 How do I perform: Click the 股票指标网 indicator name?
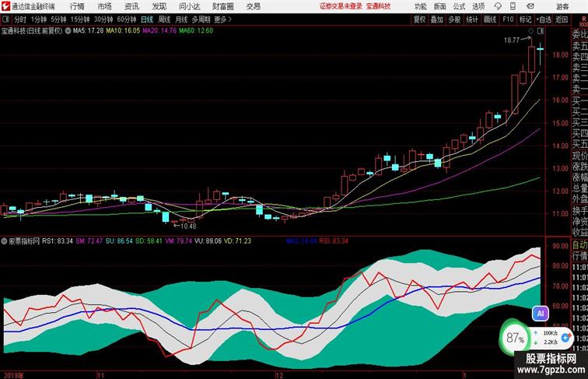point(24,241)
